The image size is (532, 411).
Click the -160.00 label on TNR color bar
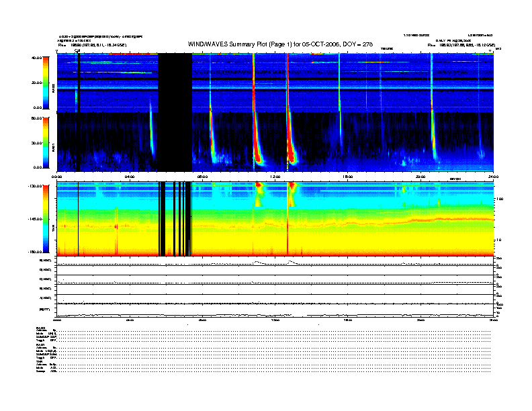coord(36,252)
